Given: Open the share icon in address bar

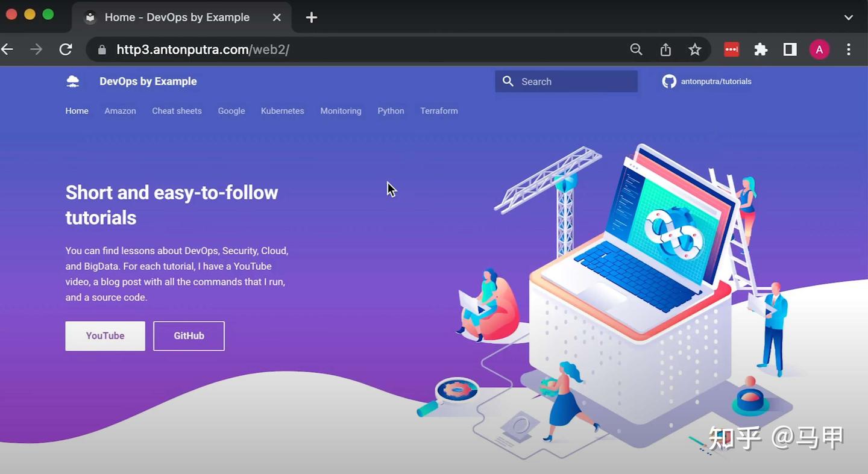Looking at the screenshot, I should pos(665,49).
